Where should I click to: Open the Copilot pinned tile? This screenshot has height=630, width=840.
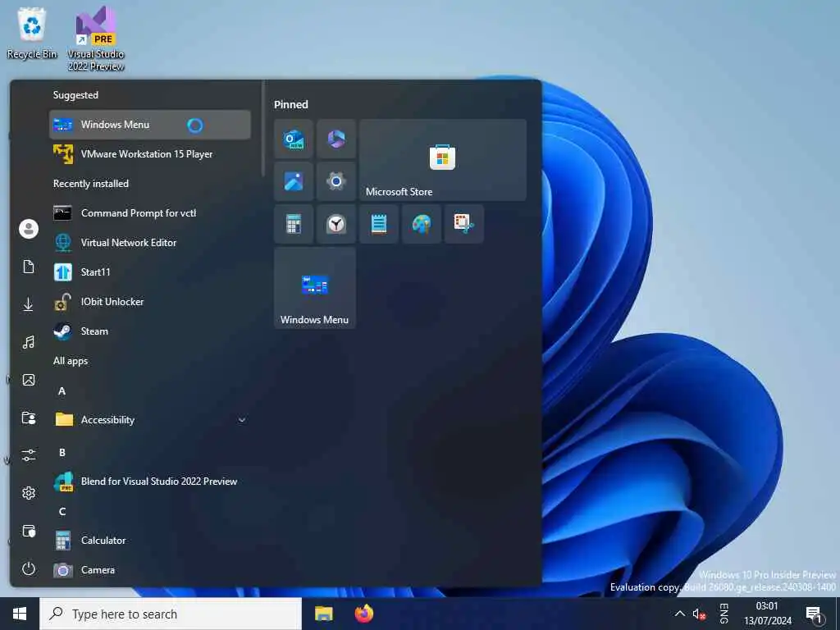336,139
